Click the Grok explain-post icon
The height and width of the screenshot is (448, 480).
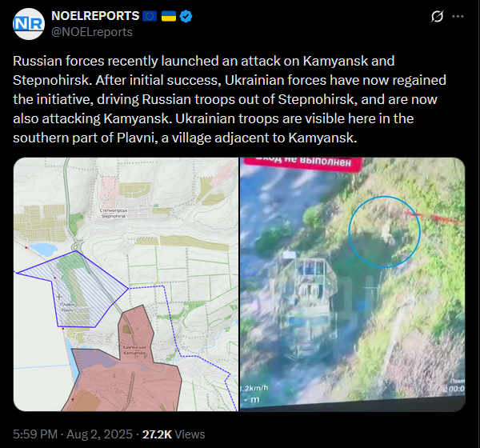pos(437,16)
